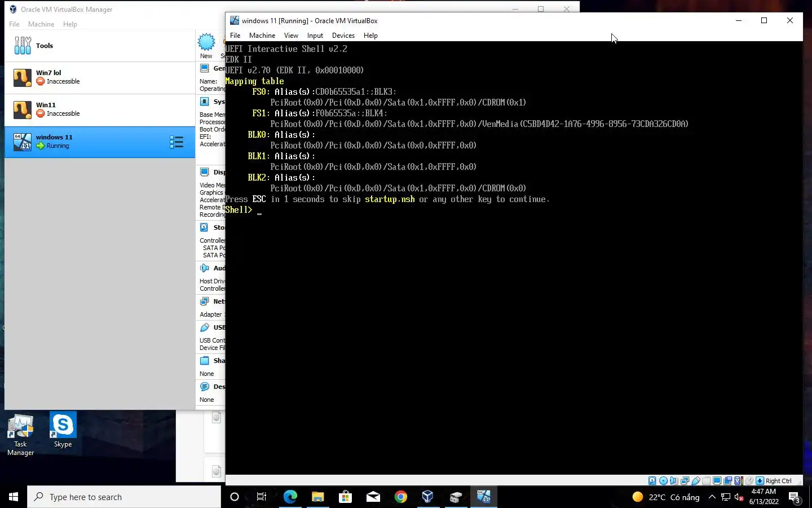Screen dimensions: 812x508
Task: Click the optical disk indicator in VM status bar
Action: coord(664,481)
